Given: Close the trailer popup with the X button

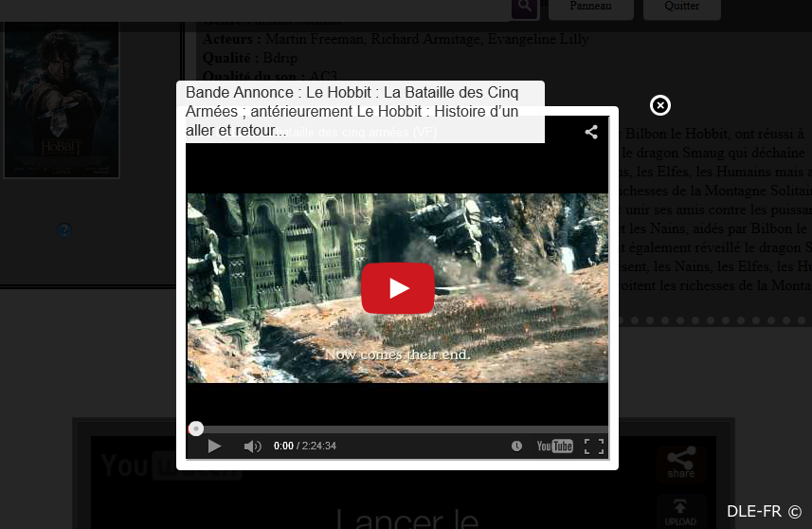Looking at the screenshot, I should [x=660, y=105].
